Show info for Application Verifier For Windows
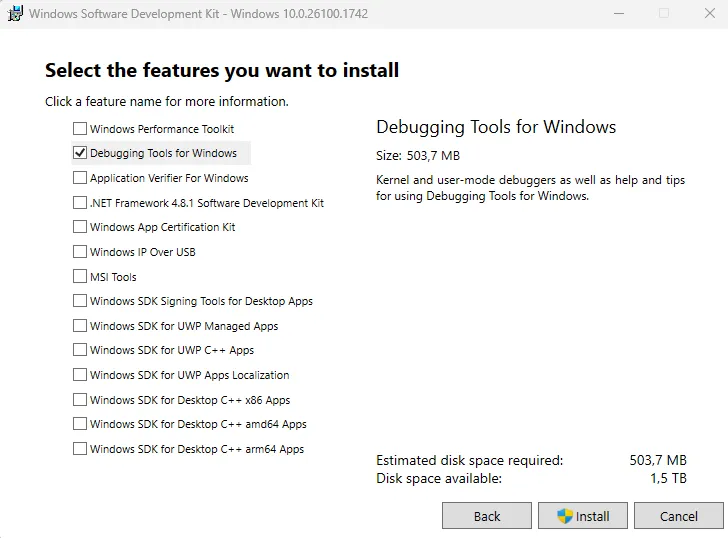This screenshot has width=728, height=538. point(169,178)
